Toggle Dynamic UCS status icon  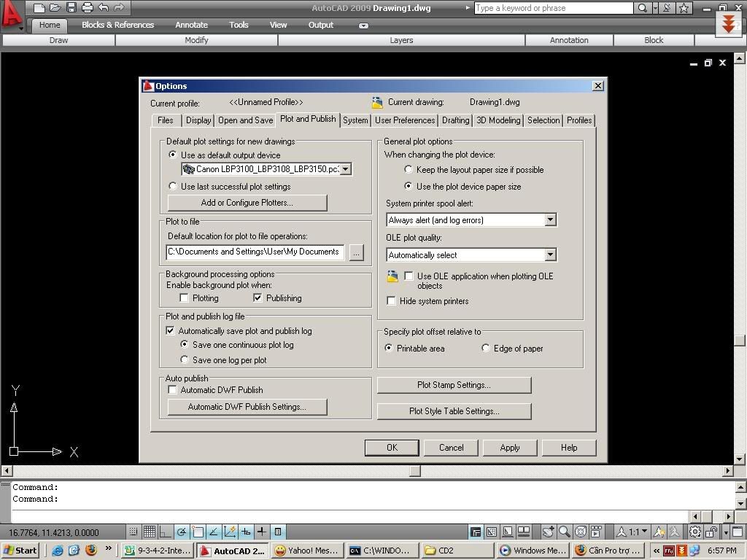click(x=230, y=532)
